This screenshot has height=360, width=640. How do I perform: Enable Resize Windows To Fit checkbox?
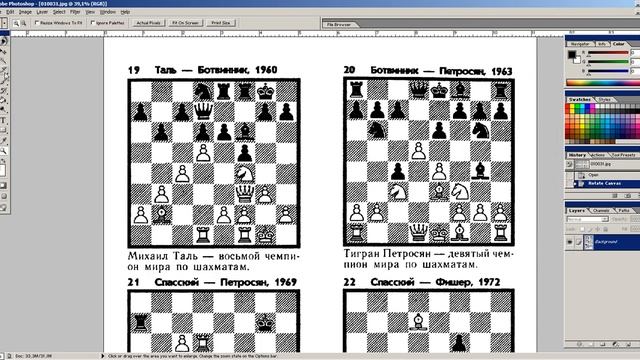click(x=37, y=23)
